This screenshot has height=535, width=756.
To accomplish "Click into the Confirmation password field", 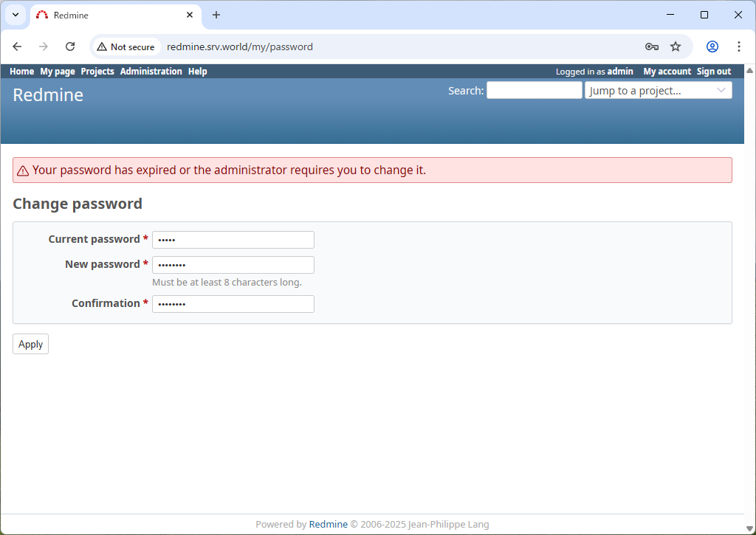I will [x=233, y=304].
